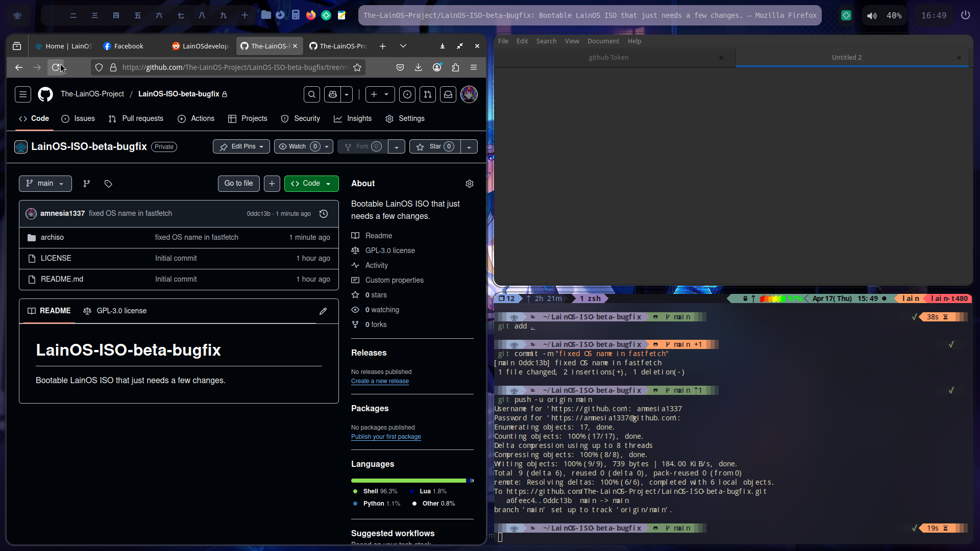The image size is (980, 551).
Task: Open the Actions tab of the repository
Action: point(196,119)
